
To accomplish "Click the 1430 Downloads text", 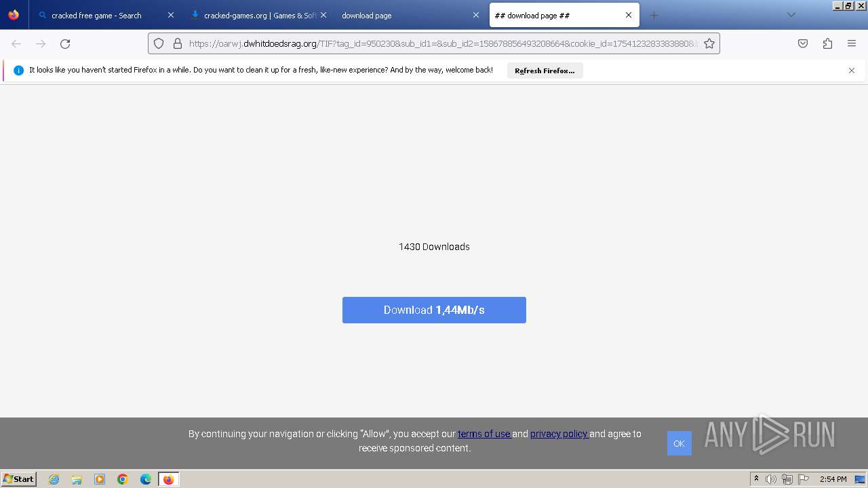I will click(x=434, y=247).
